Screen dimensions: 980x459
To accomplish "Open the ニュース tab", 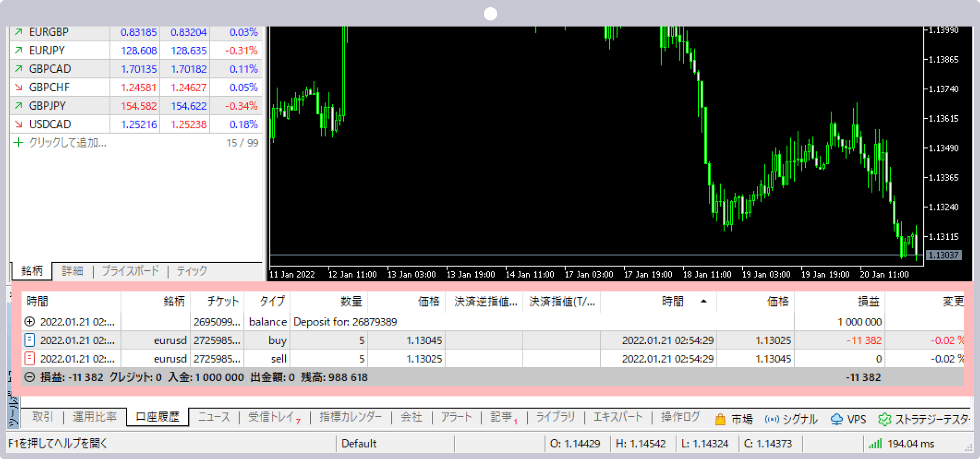I will point(214,417).
